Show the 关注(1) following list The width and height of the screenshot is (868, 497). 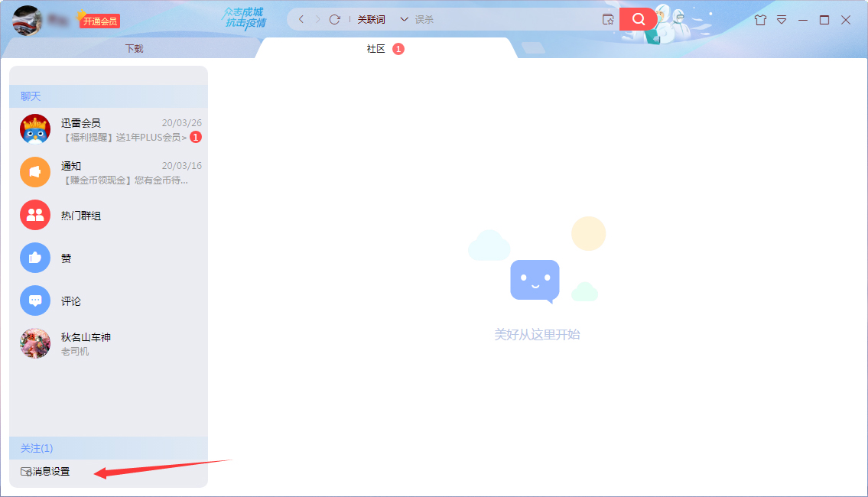[36, 448]
